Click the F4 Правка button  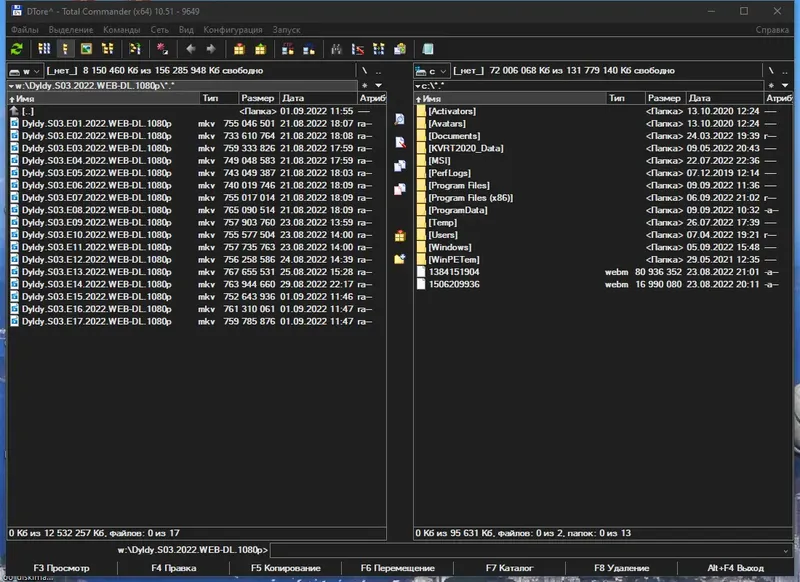coord(173,568)
